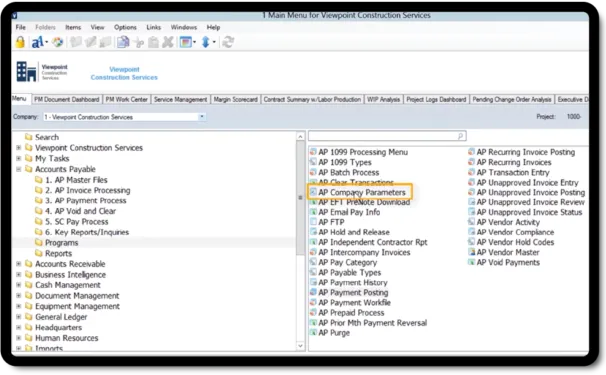Viewport: 606px width, 375px height.
Task: Click the color palette toolbar icon
Action: click(x=58, y=42)
